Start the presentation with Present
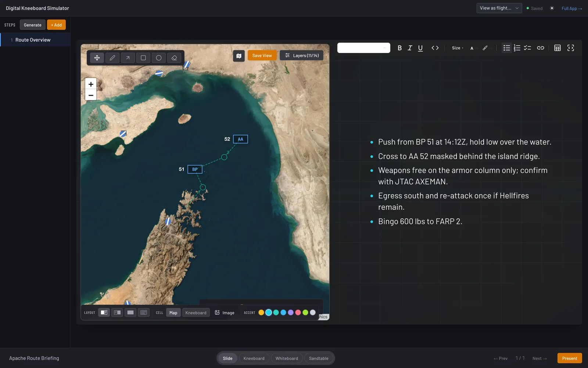 (x=570, y=358)
